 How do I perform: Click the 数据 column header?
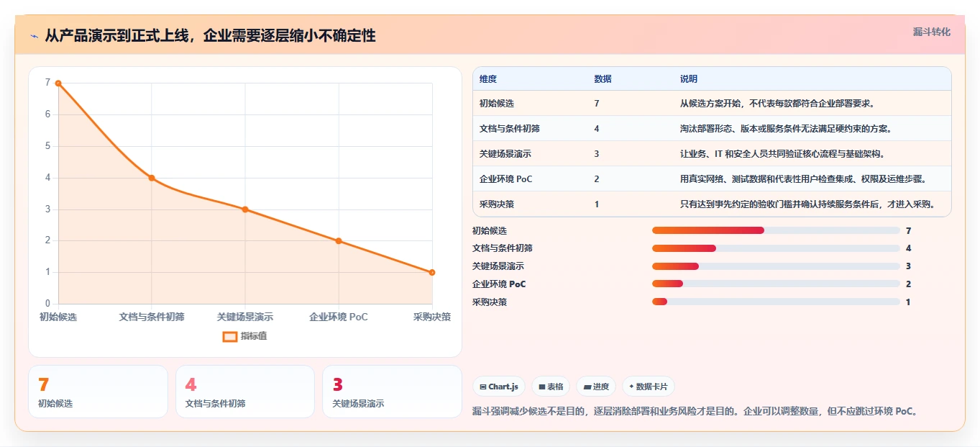pyautogui.click(x=603, y=79)
